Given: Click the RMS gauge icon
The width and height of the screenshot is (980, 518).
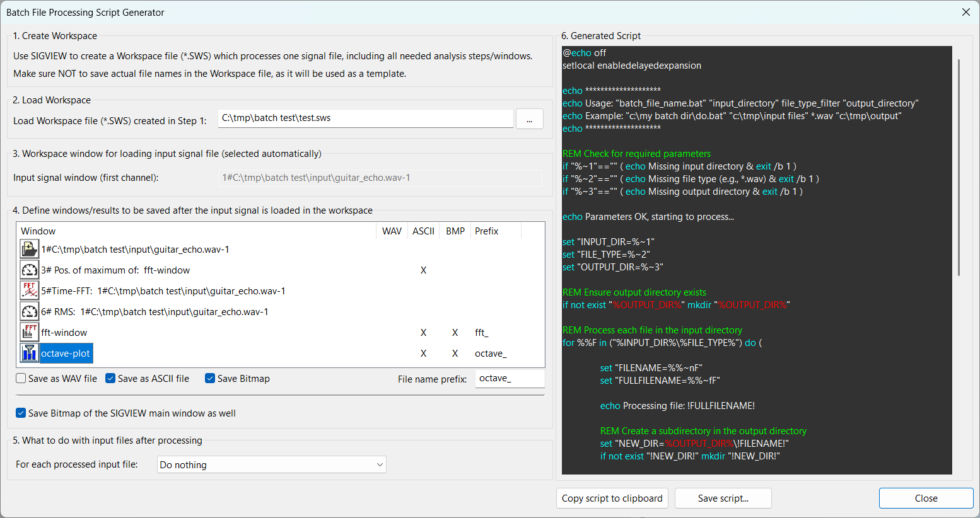Looking at the screenshot, I should pos(30,311).
